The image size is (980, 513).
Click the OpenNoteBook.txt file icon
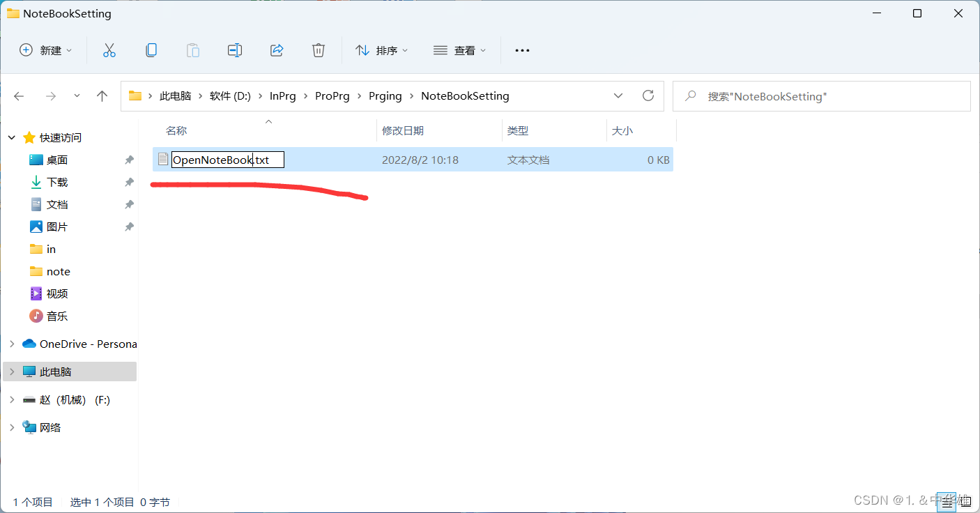pos(163,160)
